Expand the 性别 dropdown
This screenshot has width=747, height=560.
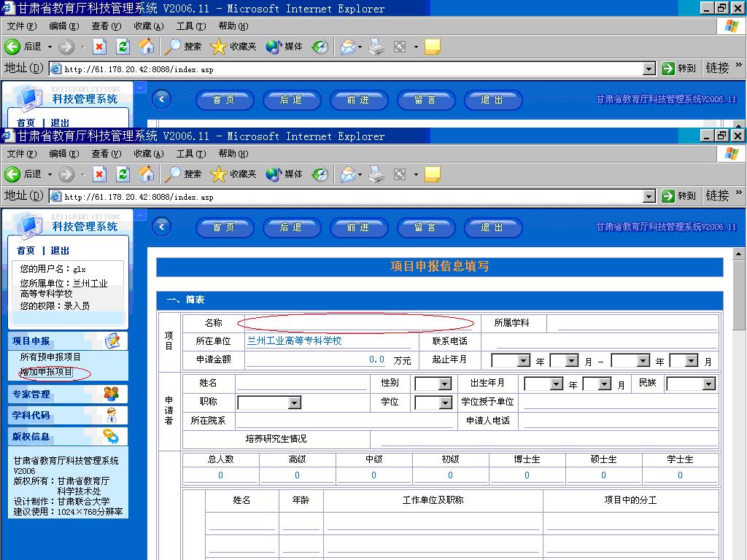click(444, 384)
